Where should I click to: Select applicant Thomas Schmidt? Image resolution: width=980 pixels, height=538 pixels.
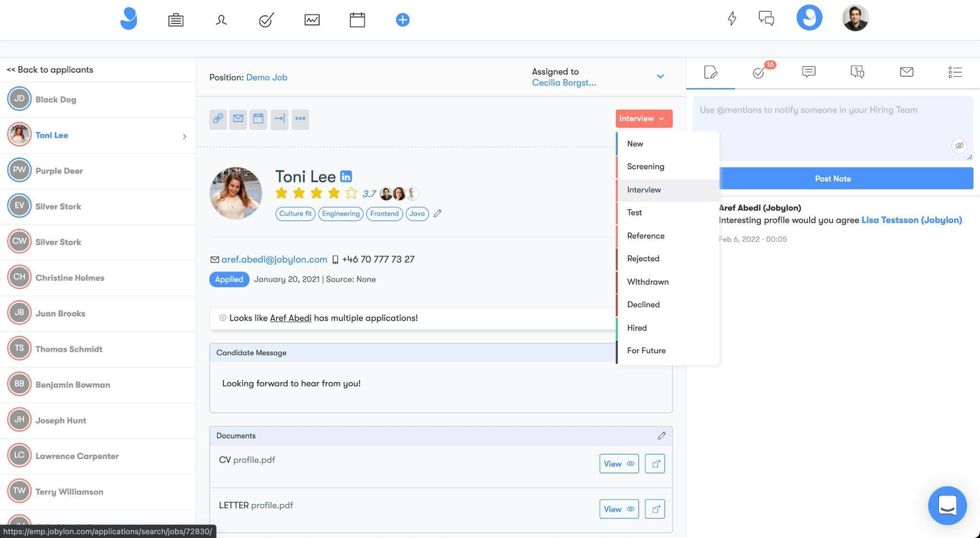point(98,349)
